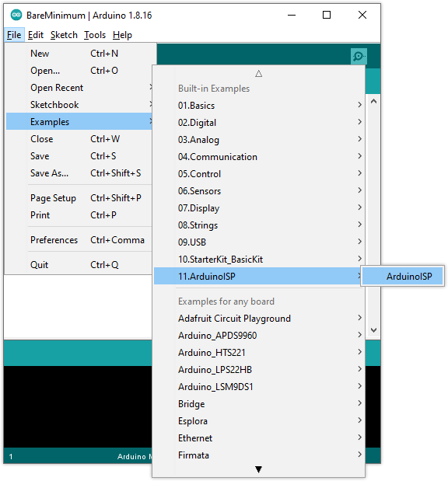Choose Close from the File menu
Viewport: 448px width, 481px height.
pyautogui.click(x=79, y=139)
